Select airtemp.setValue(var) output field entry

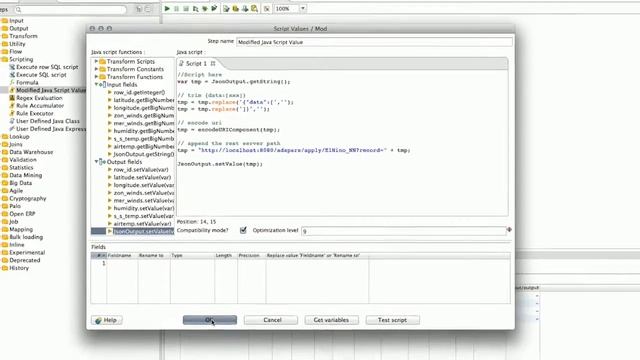point(142,224)
